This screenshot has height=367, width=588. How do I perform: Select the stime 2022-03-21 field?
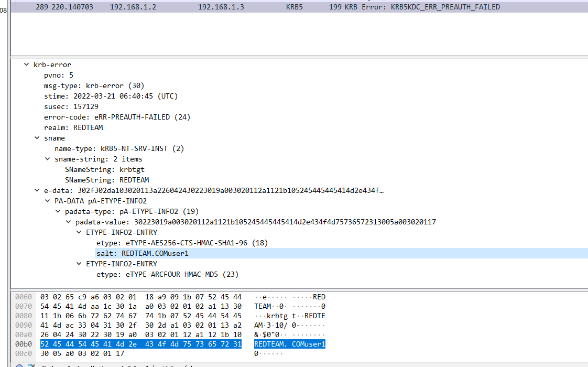tap(111, 96)
